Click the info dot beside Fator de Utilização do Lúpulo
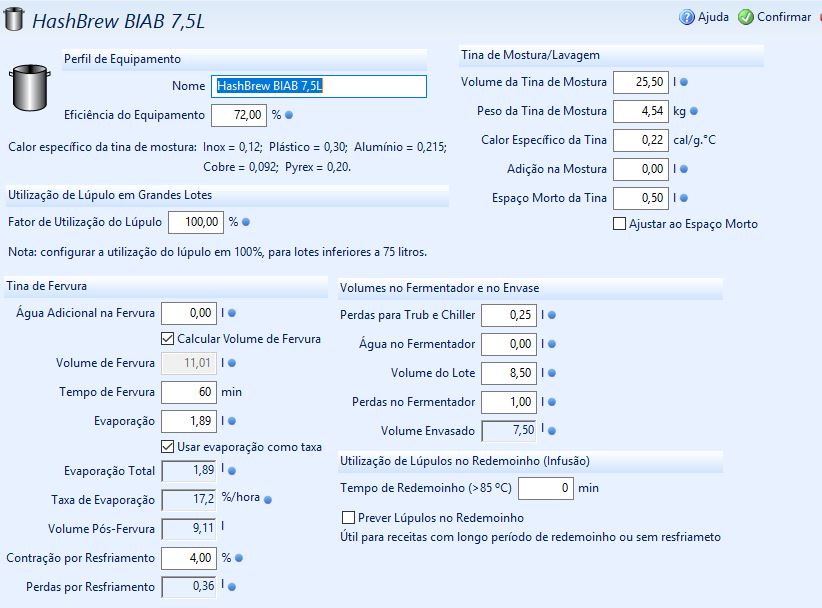Screen dimensions: 822x608 246,222
